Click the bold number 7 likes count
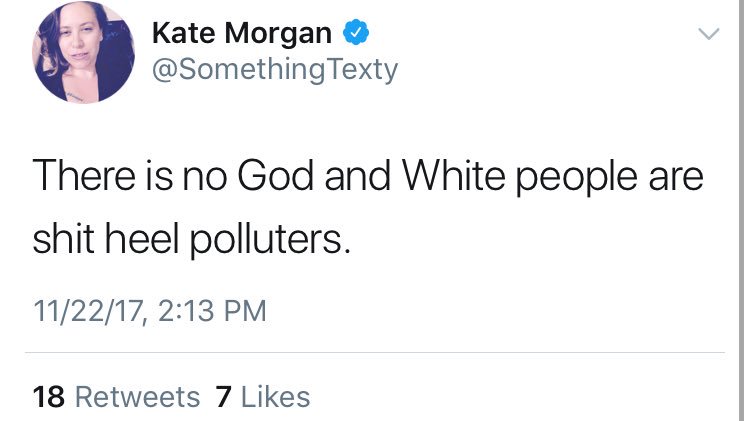Image resolution: width=750 pixels, height=421 pixels. click(223, 397)
